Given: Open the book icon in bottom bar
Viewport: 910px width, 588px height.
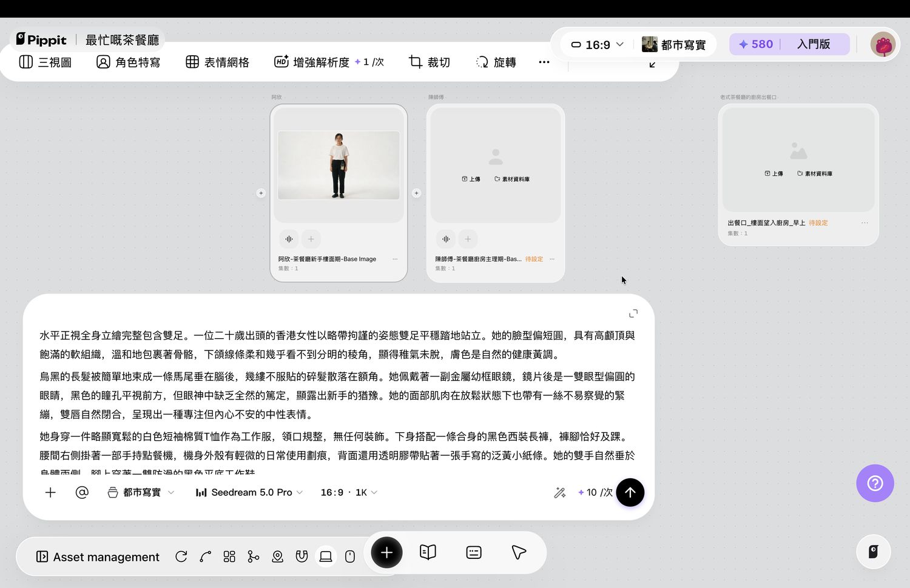Looking at the screenshot, I should coord(428,552).
